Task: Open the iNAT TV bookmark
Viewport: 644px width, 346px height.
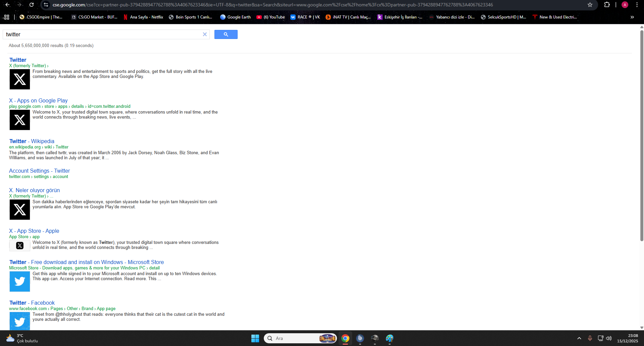Action: [348, 17]
